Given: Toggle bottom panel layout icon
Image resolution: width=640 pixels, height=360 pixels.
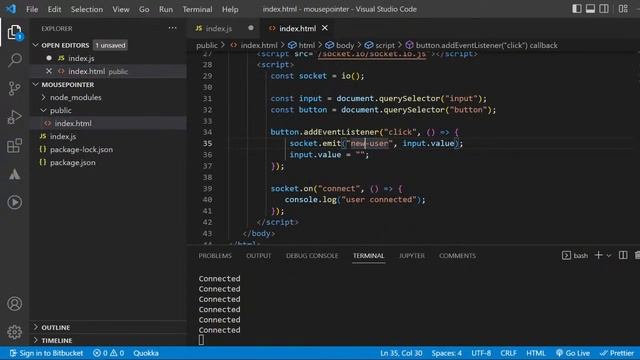Looking at the screenshot, I should pyautogui.click(x=590, y=9).
